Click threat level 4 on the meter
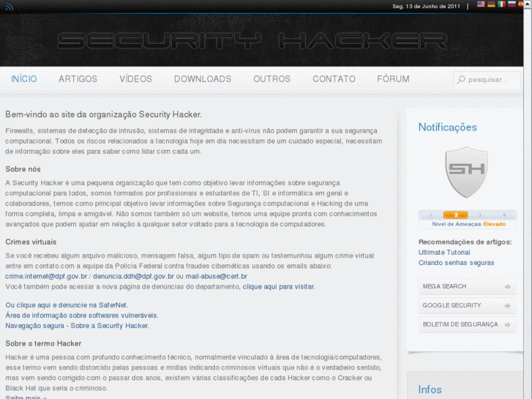The image size is (532, 399). pos(504,215)
